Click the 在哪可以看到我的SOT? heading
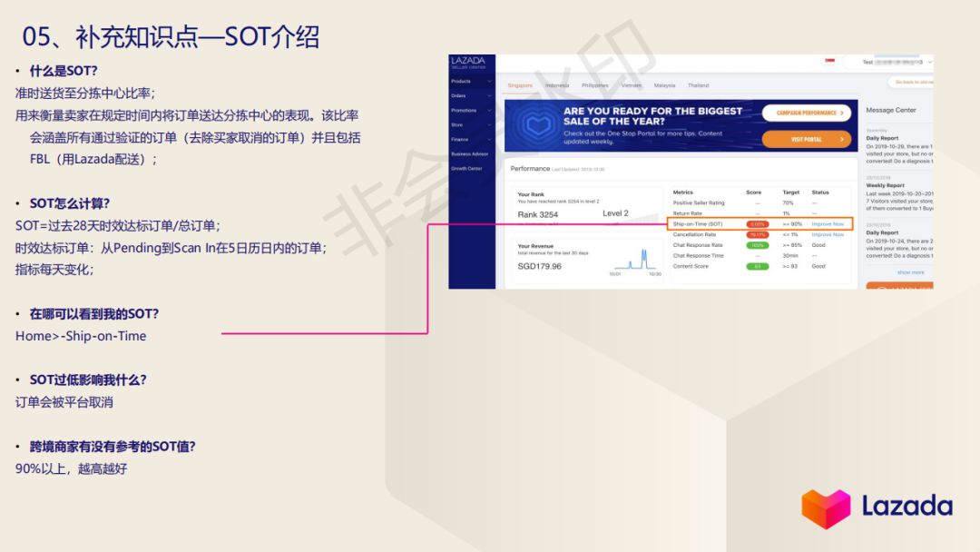Image resolution: width=980 pixels, height=552 pixels. coord(94,314)
